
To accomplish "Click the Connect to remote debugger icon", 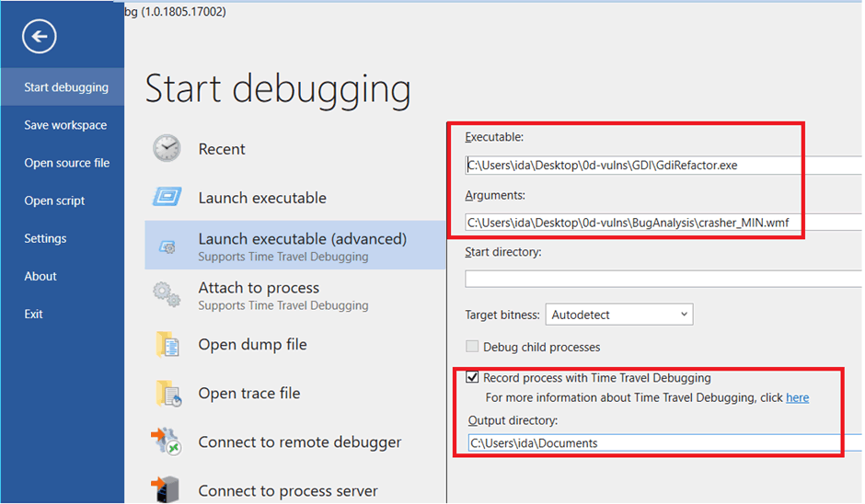I will (x=167, y=442).
